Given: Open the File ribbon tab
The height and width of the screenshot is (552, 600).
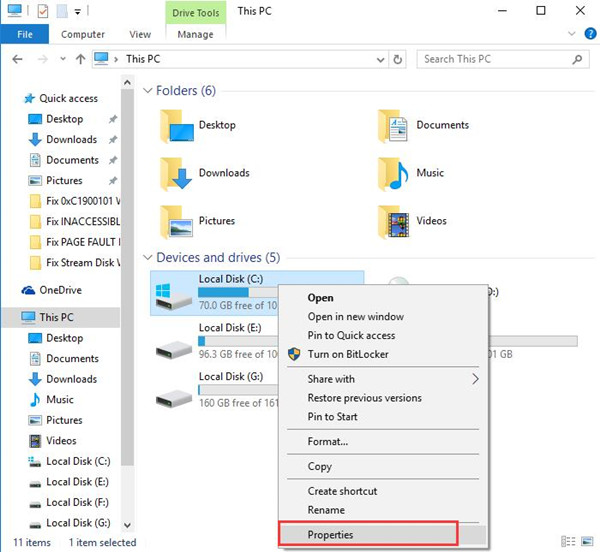Looking at the screenshot, I should pyautogui.click(x=24, y=34).
